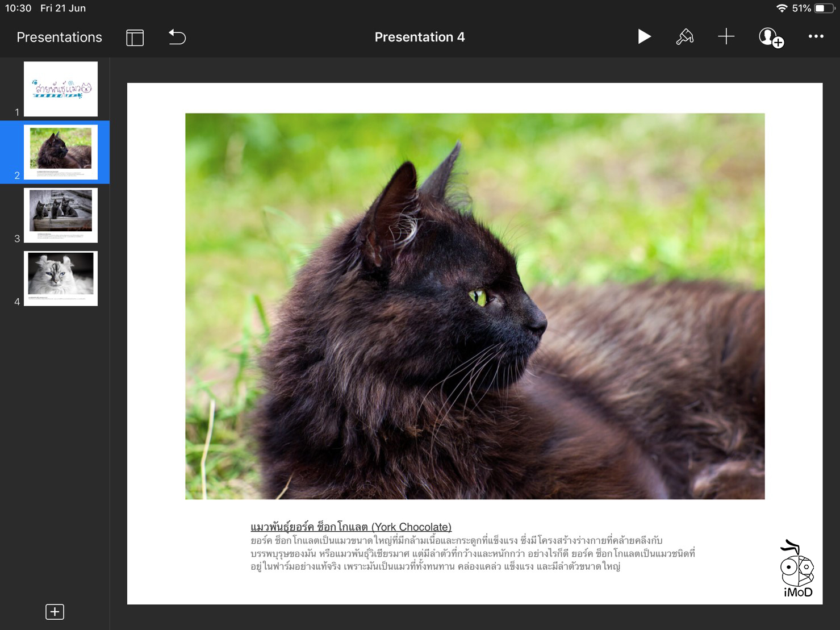The height and width of the screenshot is (630, 840).
Task: Tap the Presentation 4 title
Action: point(419,37)
